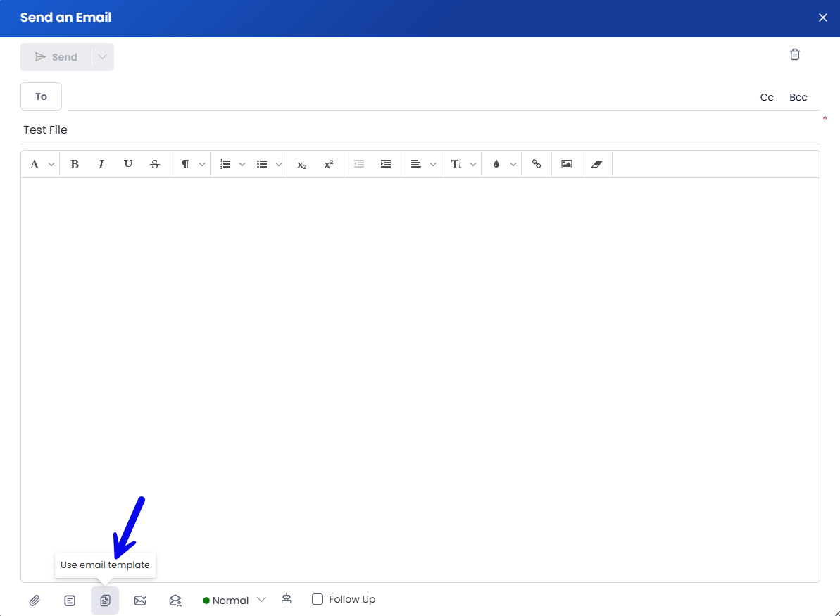Screen dimensions: 840x616
Task: Click the text color droplet icon
Action: (x=496, y=165)
